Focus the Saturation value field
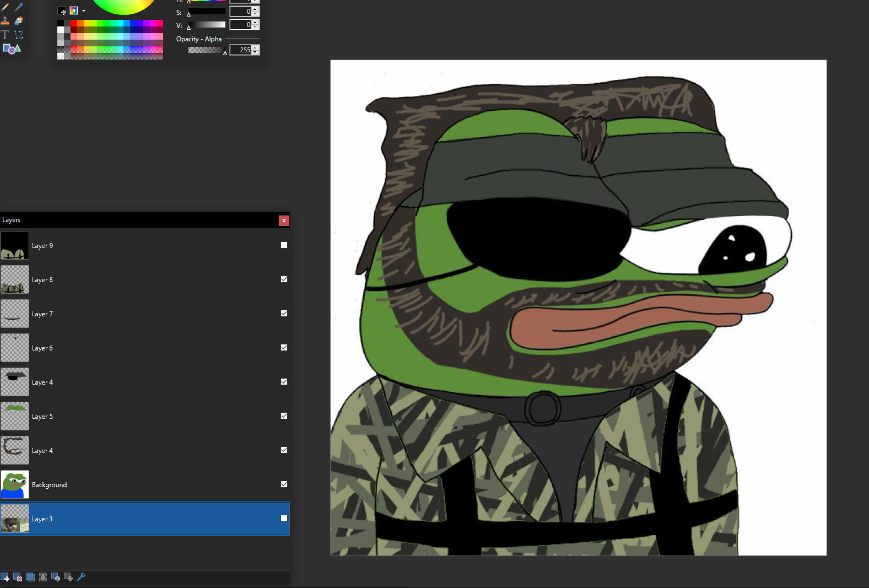The width and height of the screenshot is (869, 588). click(x=240, y=12)
